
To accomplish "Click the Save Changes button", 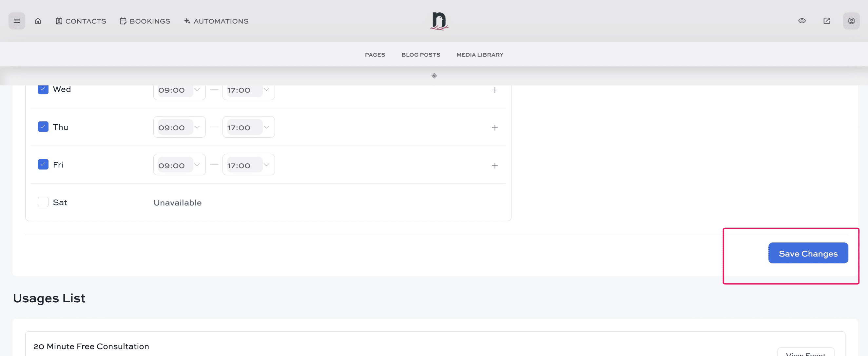I will 808,253.
